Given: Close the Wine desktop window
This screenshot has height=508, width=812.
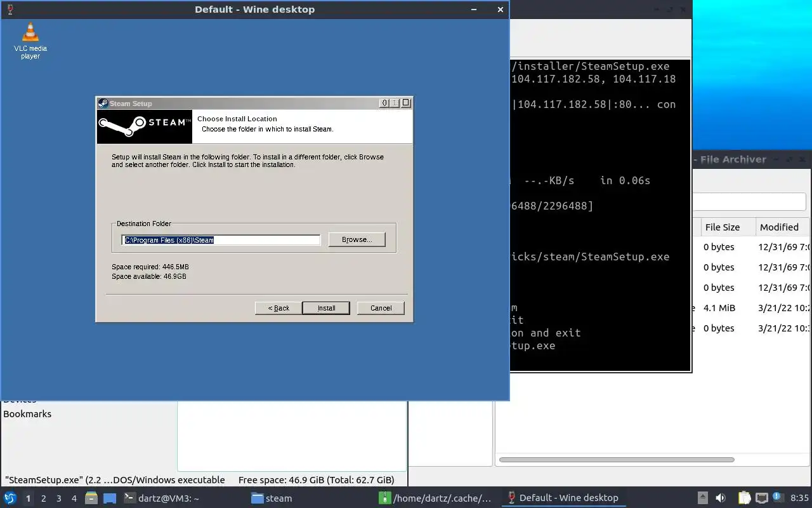Looking at the screenshot, I should 500,10.
